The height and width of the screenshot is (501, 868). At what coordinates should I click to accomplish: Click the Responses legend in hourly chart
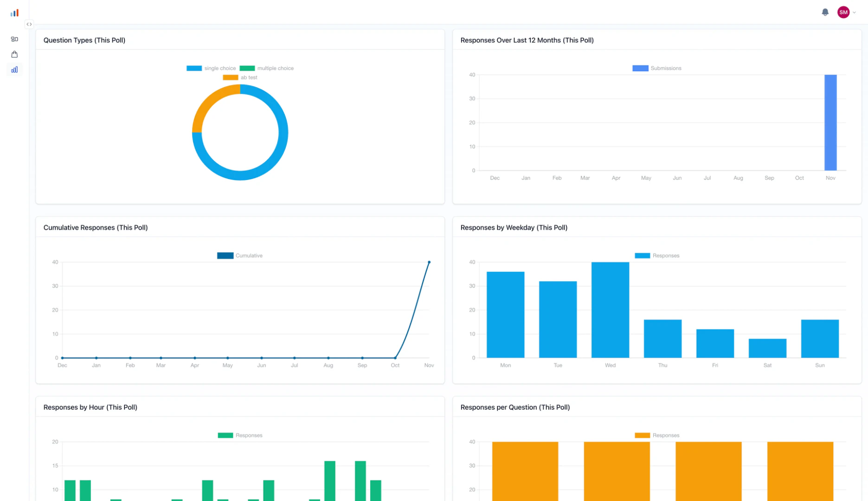pyautogui.click(x=239, y=435)
